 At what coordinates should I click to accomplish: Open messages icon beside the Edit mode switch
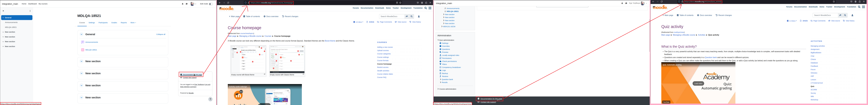coord(187,4)
